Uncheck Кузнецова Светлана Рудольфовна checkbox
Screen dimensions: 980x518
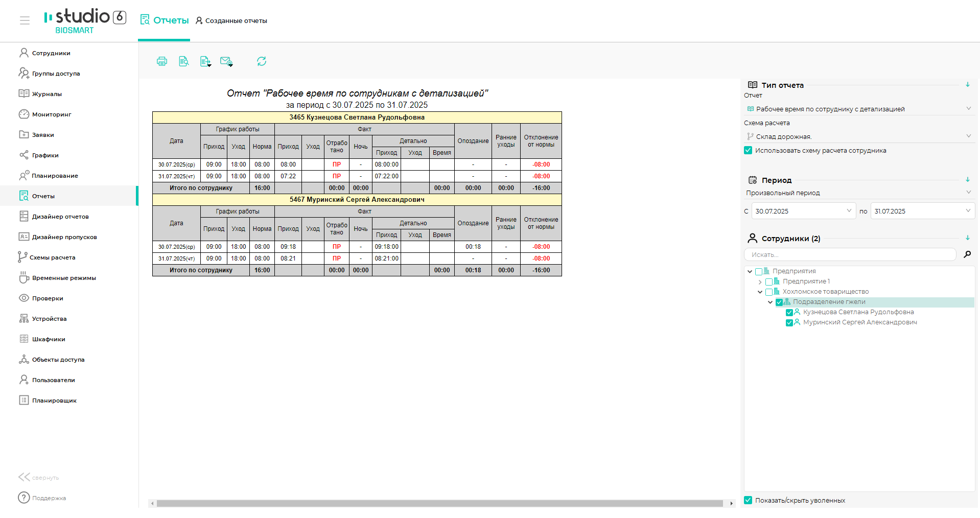click(x=789, y=313)
